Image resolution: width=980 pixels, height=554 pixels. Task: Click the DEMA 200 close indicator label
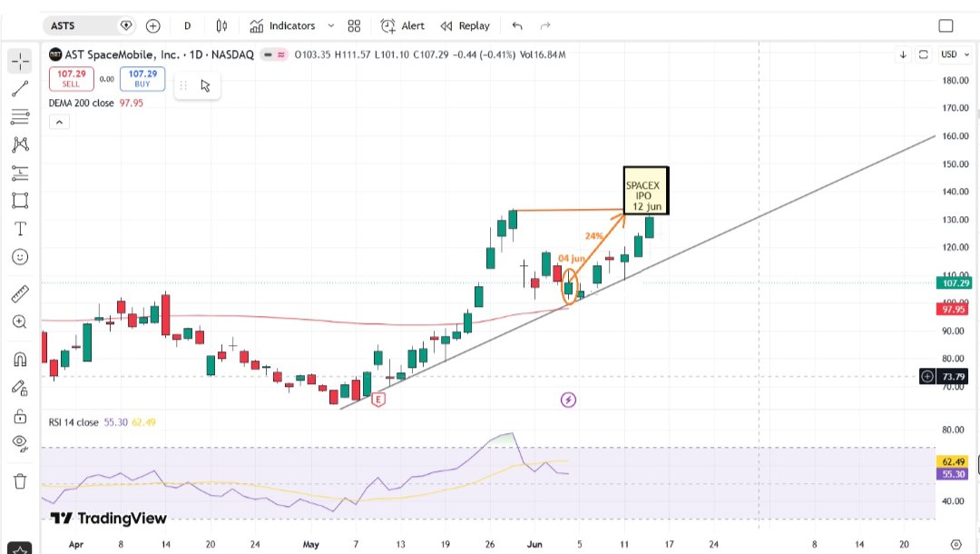pos(82,104)
